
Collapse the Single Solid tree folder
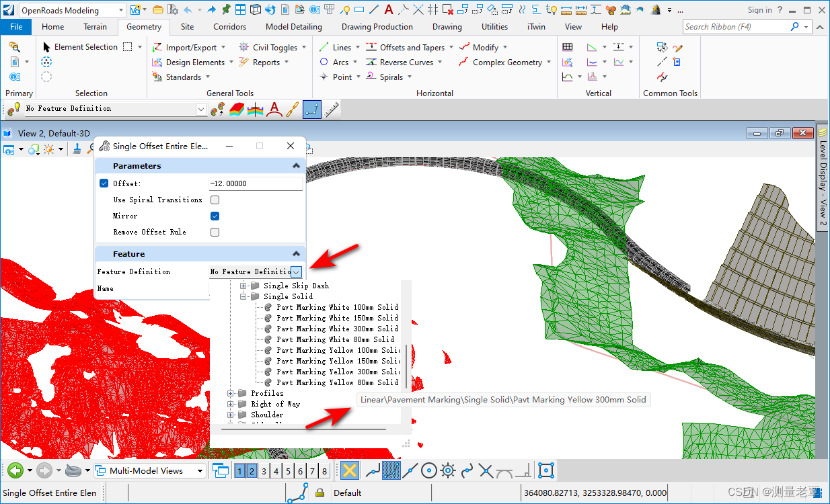(244, 296)
